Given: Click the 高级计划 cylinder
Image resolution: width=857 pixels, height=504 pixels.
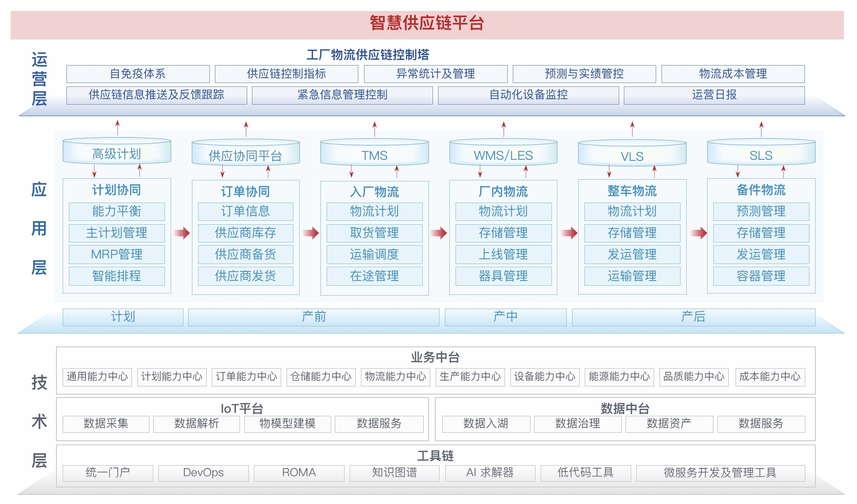Looking at the screenshot, I should (x=117, y=151).
